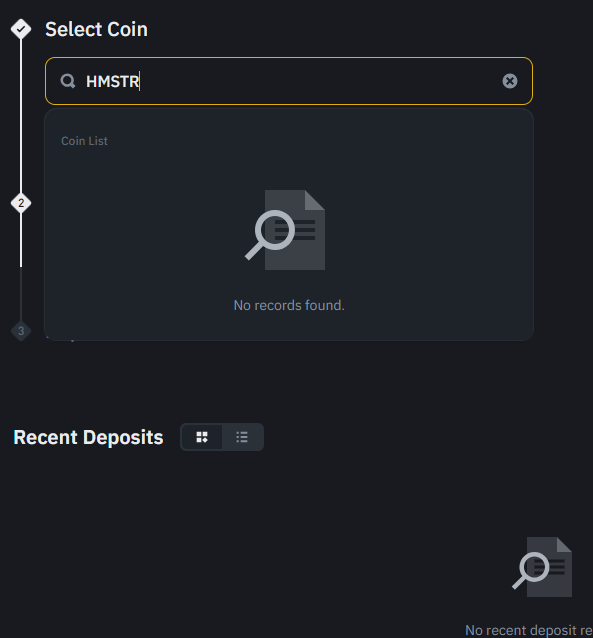Click the empty recent deposits icon

[x=542, y=567]
